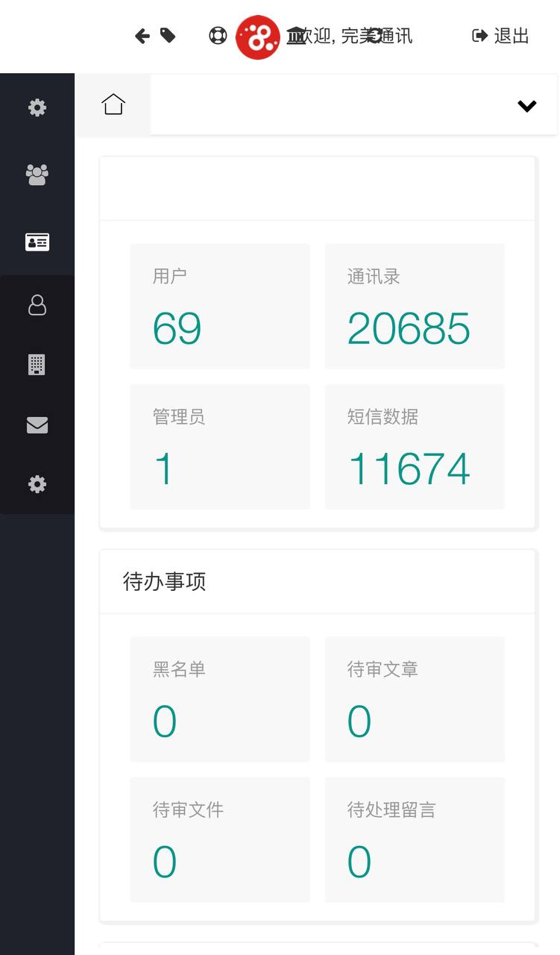Viewport: 560px width, 955px height.
Task: Open the users group sidebar icon
Action: (x=37, y=175)
